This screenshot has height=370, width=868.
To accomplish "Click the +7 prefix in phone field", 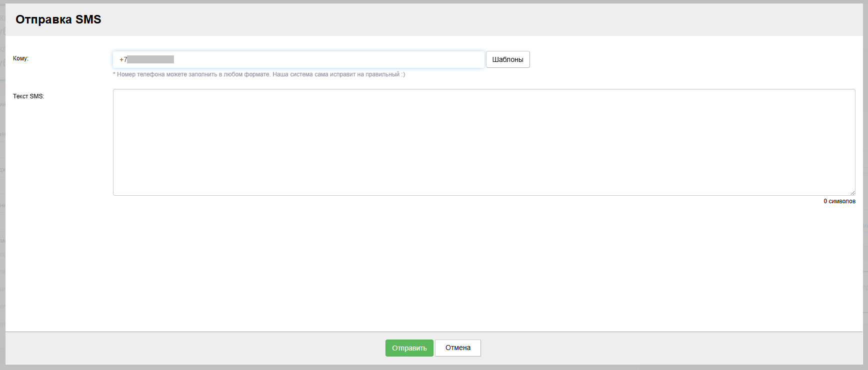I will pos(123,59).
